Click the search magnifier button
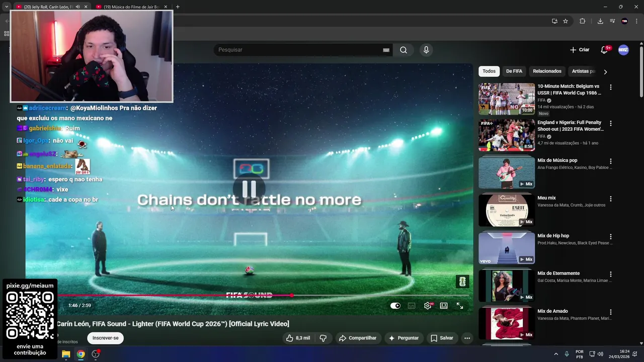 tap(404, 50)
